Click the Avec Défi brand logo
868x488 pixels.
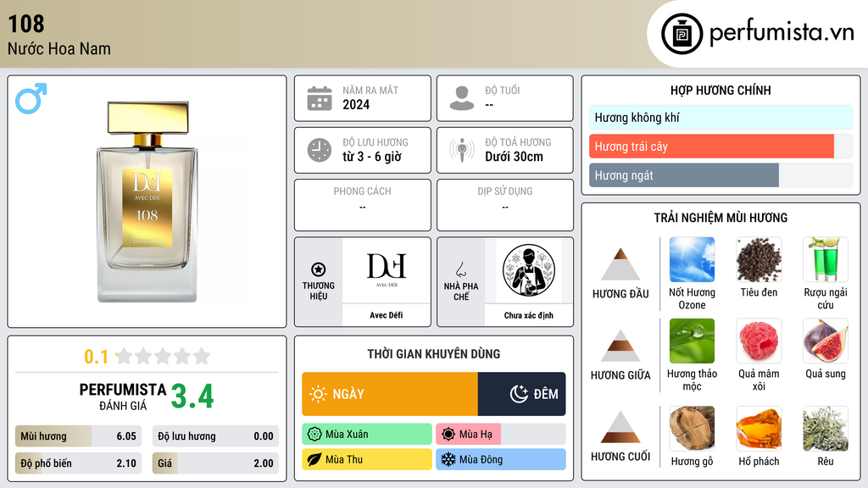click(387, 270)
